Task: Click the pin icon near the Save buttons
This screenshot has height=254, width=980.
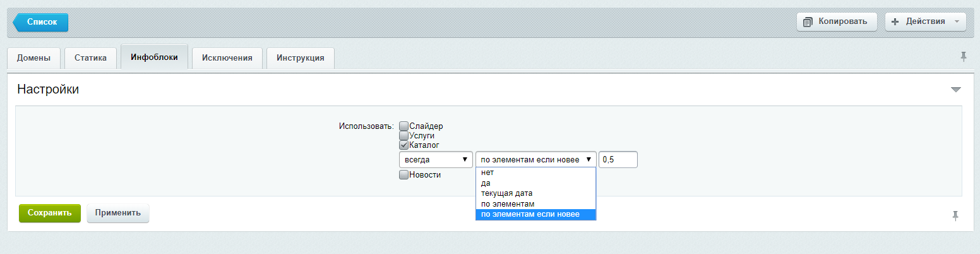Action: [x=955, y=216]
